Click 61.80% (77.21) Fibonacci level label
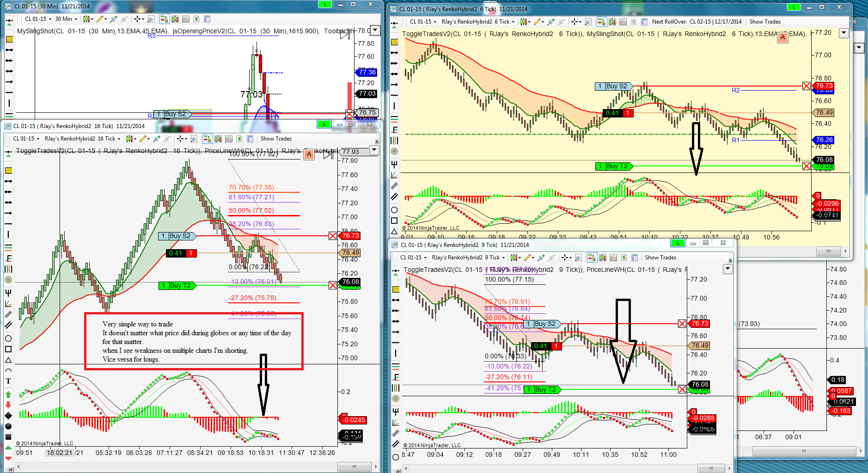The height and width of the screenshot is (473, 868). [251, 197]
